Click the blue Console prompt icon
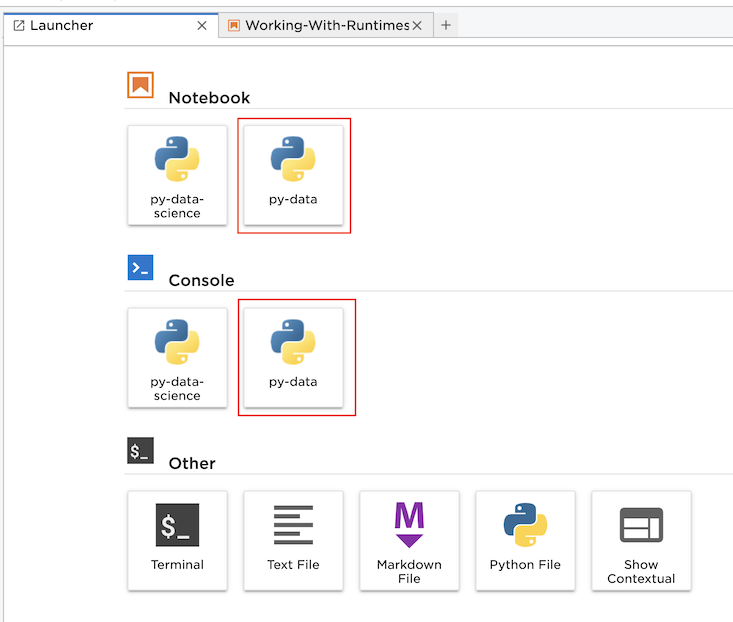The image size is (733, 622). tap(140, 267)
